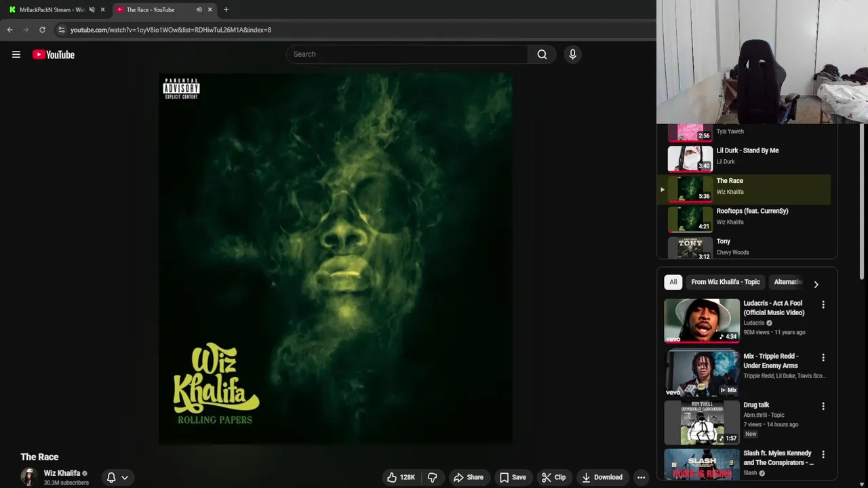Open Tyla Yaweh playlist thumbnail
868x488 pixels.
[690, 132]
